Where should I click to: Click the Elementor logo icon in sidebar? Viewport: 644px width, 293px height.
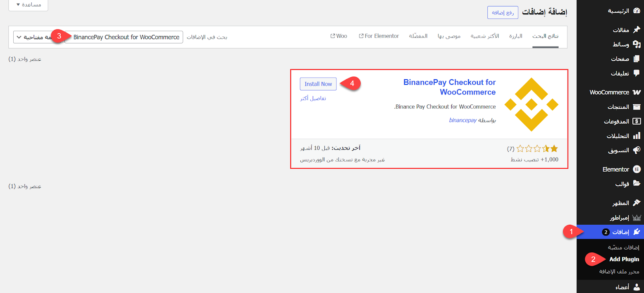[x=636, y=170]
